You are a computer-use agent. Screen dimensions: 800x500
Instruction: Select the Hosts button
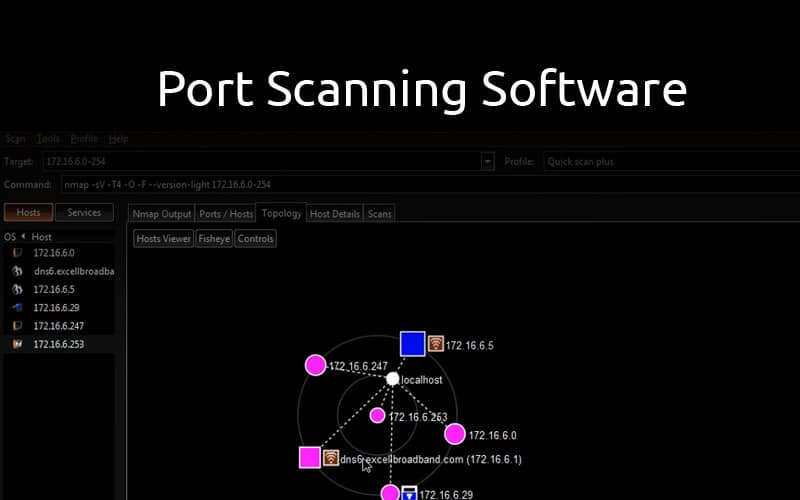[x=28, y=212]
